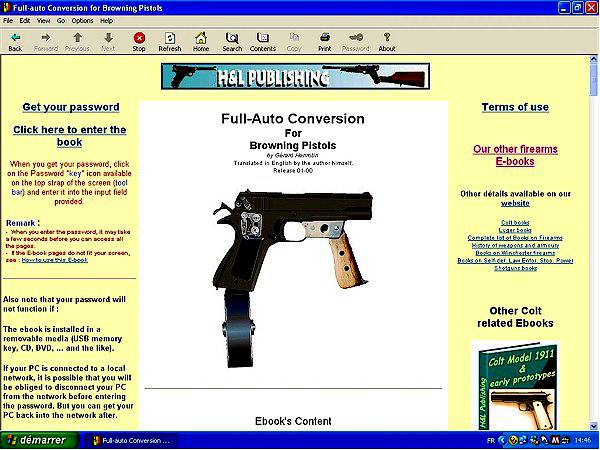Image resolution: width=600 pixels, height=450 pixels.
Task: Click the Password key icon
Action: tap(356, 38)
